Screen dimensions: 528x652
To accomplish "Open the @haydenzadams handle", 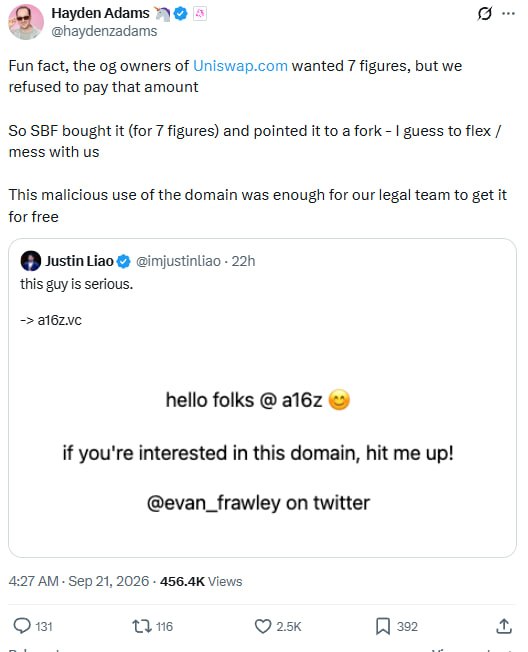I will tap(104, 31).
